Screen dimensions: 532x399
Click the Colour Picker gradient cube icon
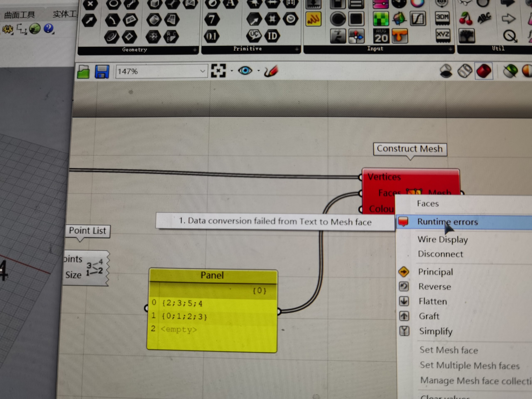coord(399,19)
